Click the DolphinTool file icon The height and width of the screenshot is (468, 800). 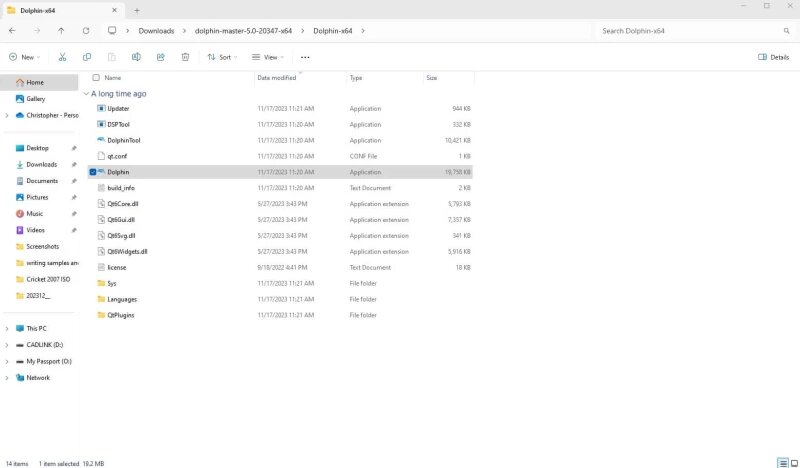(101, 140)
